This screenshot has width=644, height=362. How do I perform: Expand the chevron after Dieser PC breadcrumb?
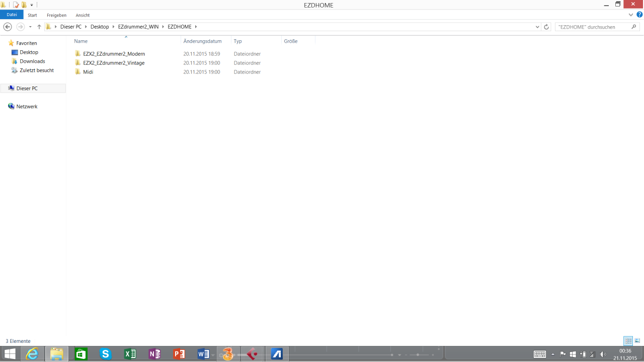point(86,27)
